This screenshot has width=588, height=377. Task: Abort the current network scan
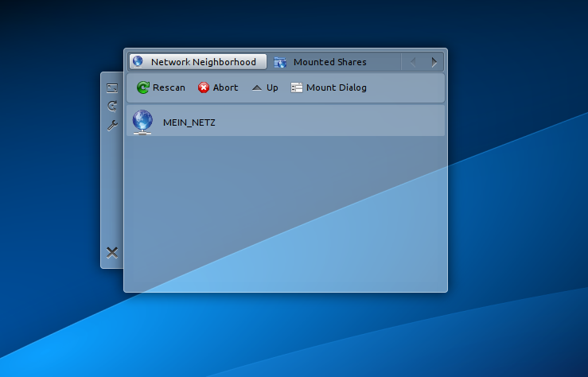218,87
